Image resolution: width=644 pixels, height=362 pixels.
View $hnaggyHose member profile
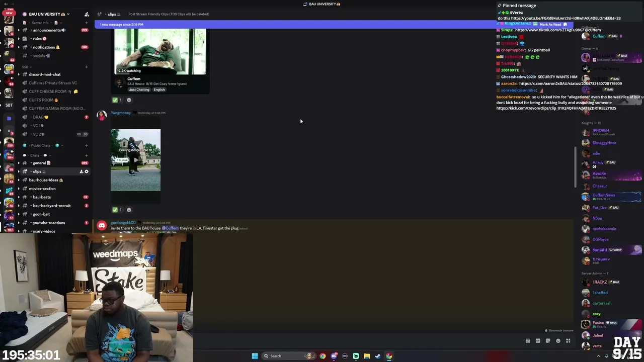click(x=604, y=143)
